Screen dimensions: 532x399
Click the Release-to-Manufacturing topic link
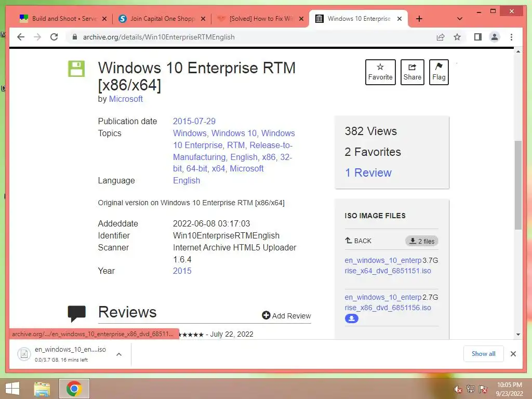pyautogui.click(x=233, y=151)
